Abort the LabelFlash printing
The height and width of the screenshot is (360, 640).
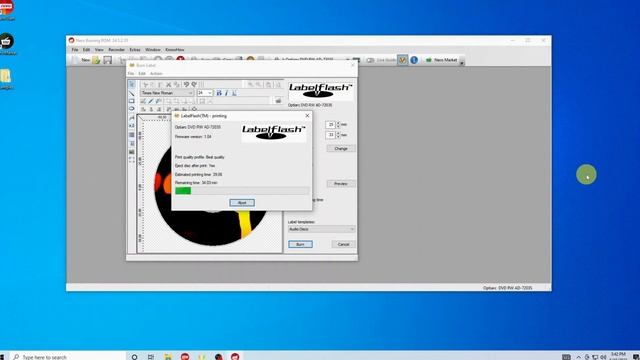point(242,203)
